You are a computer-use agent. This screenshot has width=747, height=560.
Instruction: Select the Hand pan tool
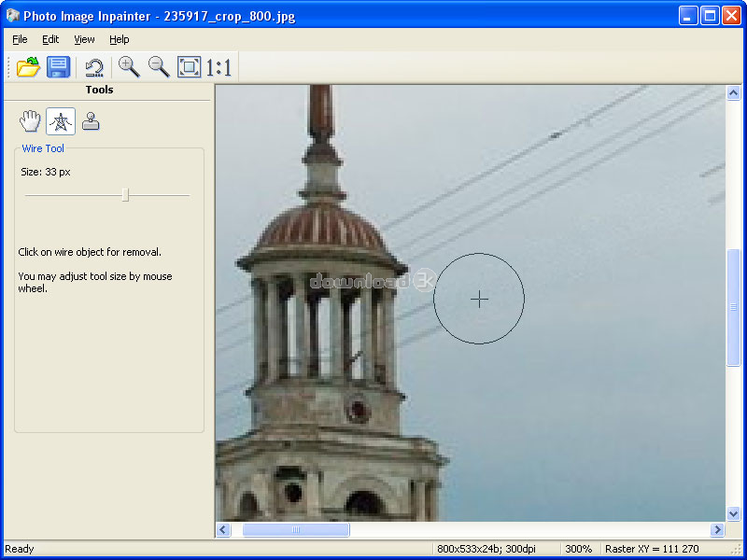pyautogui.click(x=31, y=120)
